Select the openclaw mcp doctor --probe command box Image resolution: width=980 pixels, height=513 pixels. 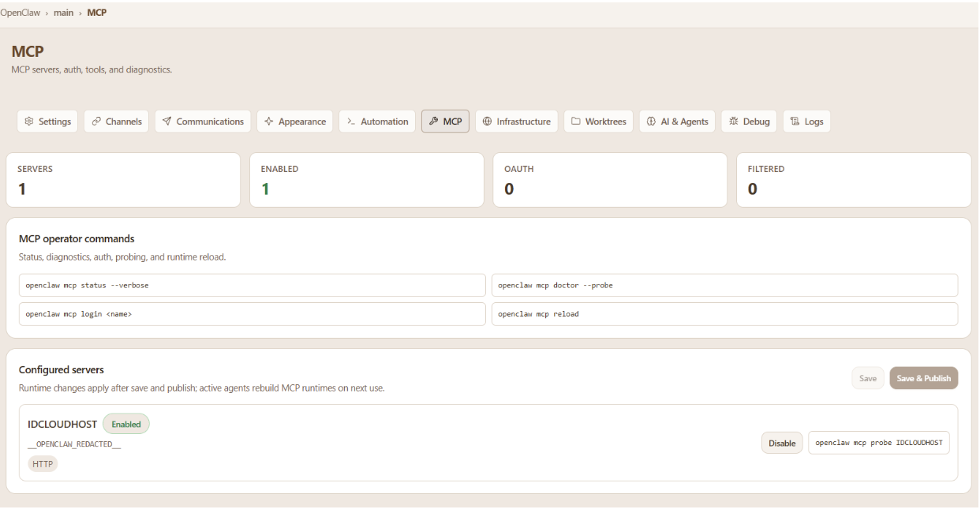pyautogui.click(x=725, y=285)
